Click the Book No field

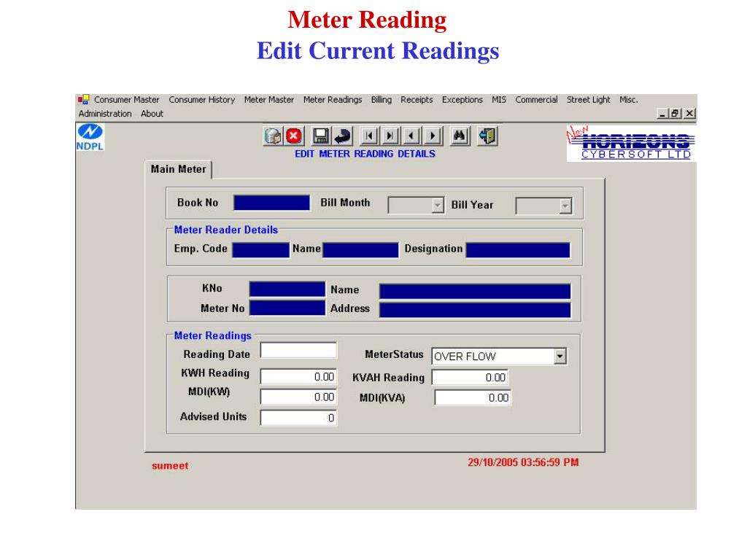click(271, 203)
